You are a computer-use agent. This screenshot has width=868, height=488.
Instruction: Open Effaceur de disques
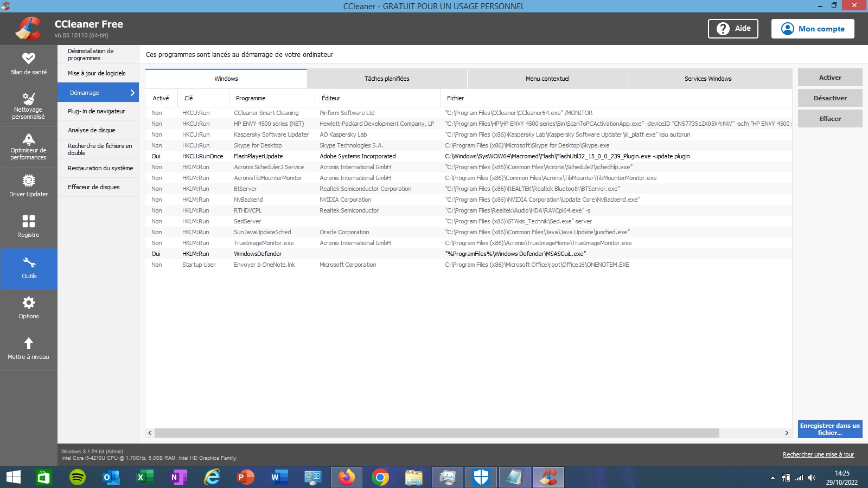pos(98,187)
